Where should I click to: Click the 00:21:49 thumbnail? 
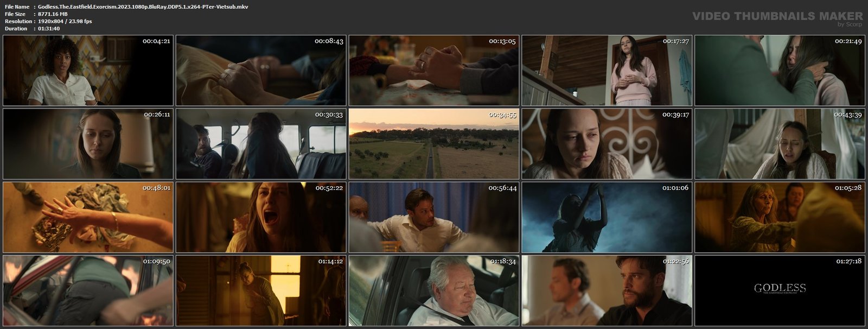[x=780, y=71]
